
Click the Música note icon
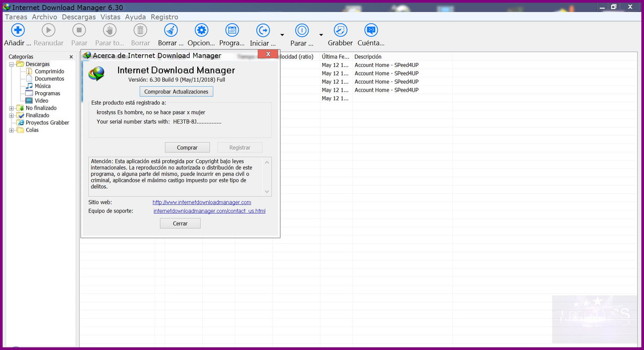pos(29,86)
